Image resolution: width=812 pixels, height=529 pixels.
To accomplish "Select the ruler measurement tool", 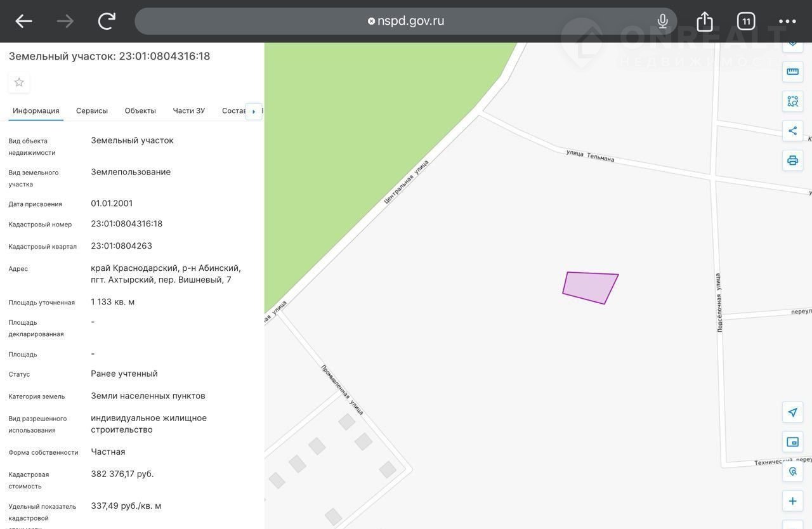I will [x=792, y=72].
